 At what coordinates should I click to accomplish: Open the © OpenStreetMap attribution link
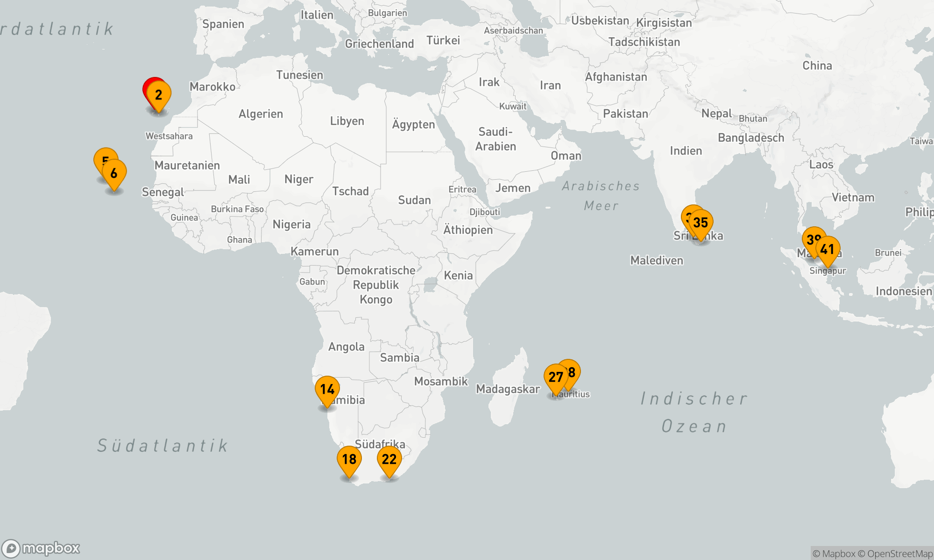(x=895, y=554)
